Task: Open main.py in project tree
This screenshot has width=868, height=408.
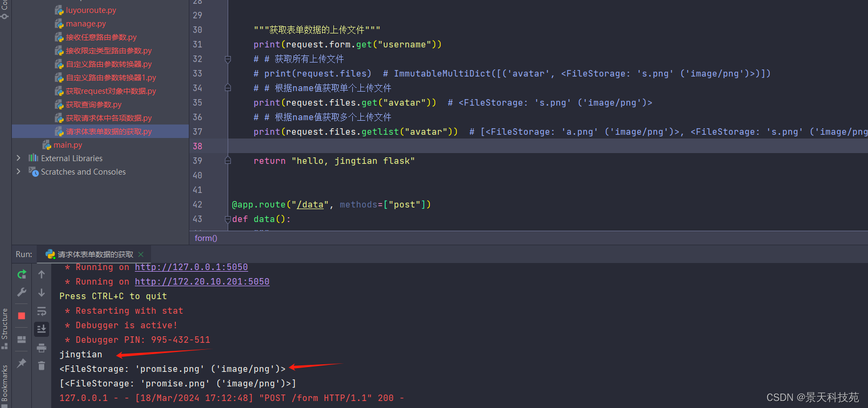Action: [x=68, y=145]
